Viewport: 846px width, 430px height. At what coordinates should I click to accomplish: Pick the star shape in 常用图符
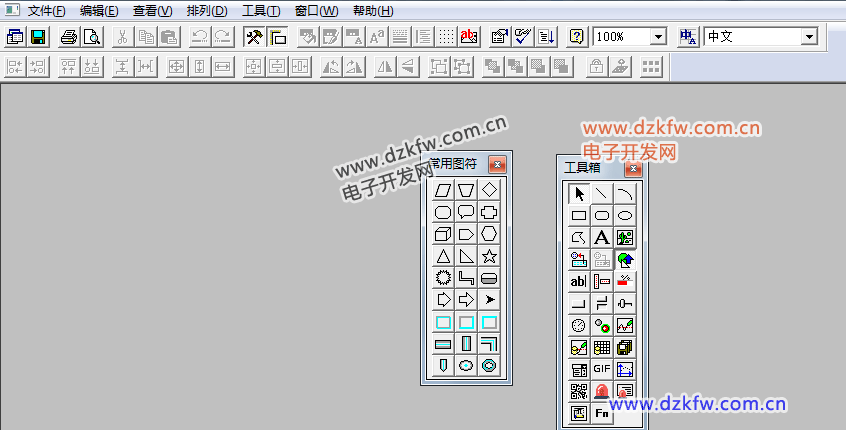pos(489,256)
